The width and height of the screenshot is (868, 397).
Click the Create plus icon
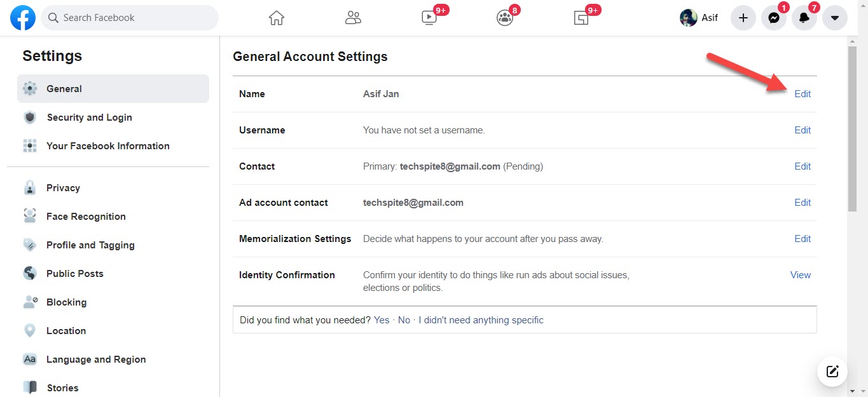pos(743,18)
